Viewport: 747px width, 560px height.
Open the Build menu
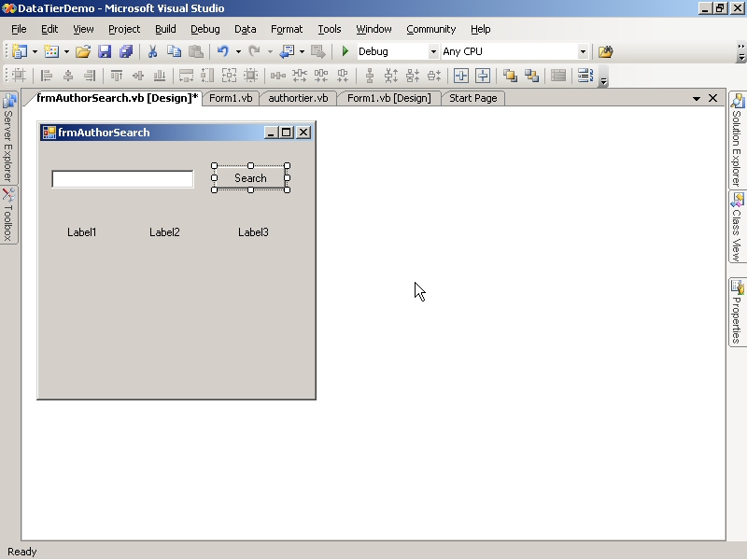pyautogui.click(x=165, y=29)
